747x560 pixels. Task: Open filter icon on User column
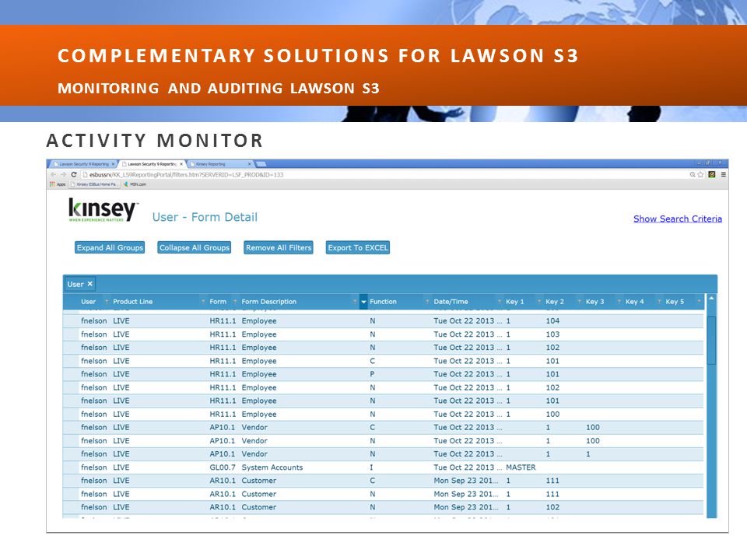click(107, 302)
